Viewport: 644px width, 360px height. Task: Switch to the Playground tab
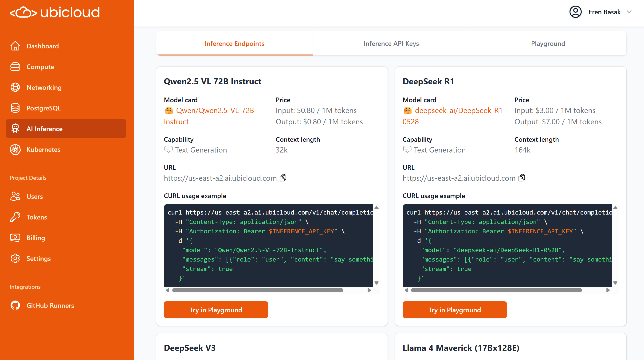(x=548, y=43)
